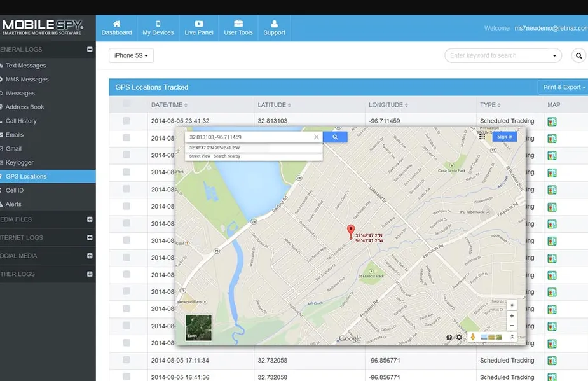This screenshot has width=588, height=381.
Task: Expand the Internet Logs section
Action: pos(90,238)
